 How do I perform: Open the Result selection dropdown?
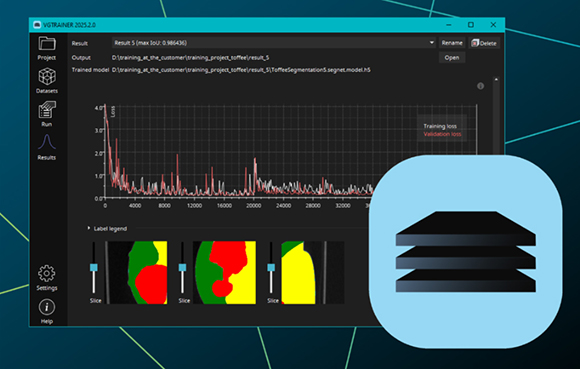click(x=274, y=43)
